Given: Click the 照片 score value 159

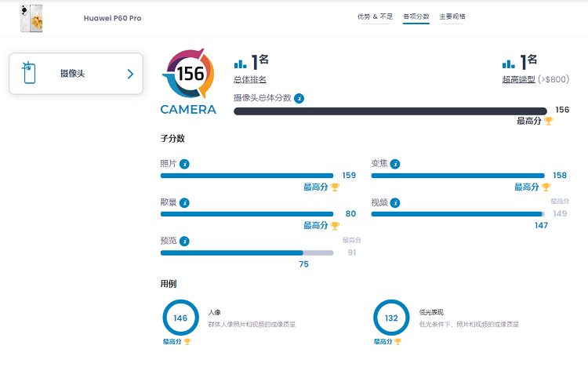Looking at the screenshot, I should (x=349, y=175).
